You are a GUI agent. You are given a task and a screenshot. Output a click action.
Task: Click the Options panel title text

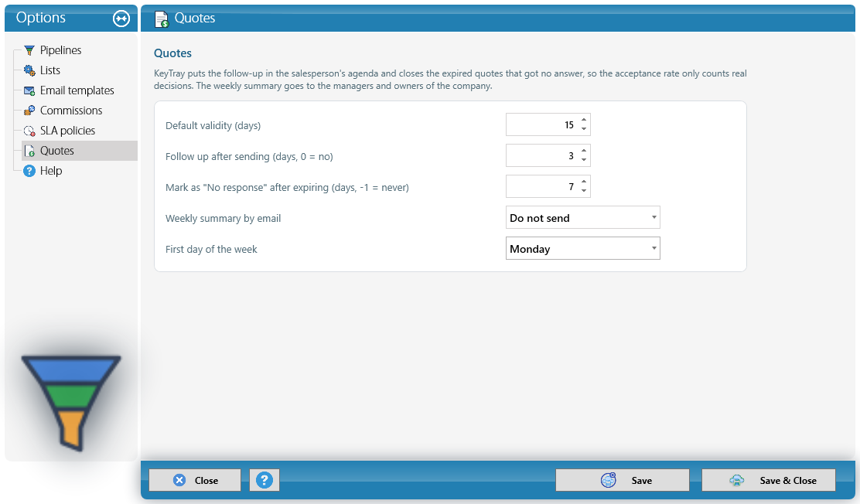[x=40, y=18]
